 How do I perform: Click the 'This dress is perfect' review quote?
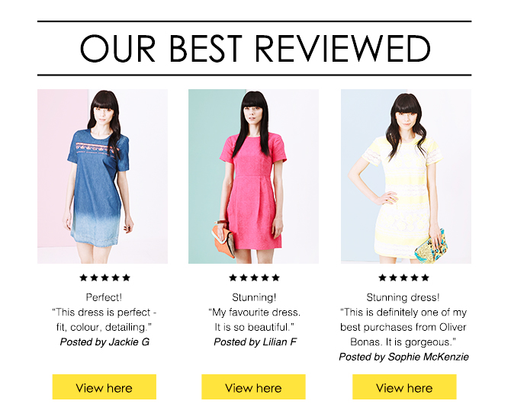pos(104,319)
